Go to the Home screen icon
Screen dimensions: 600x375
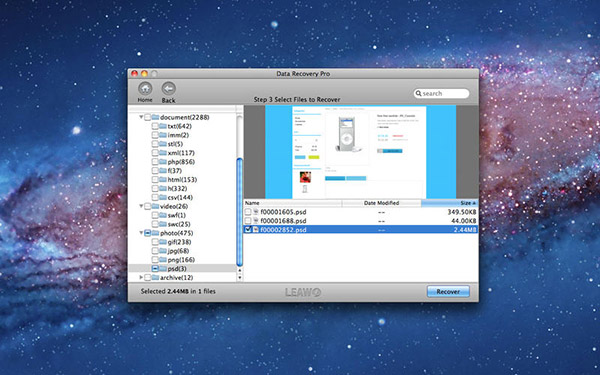pos(145,89)
